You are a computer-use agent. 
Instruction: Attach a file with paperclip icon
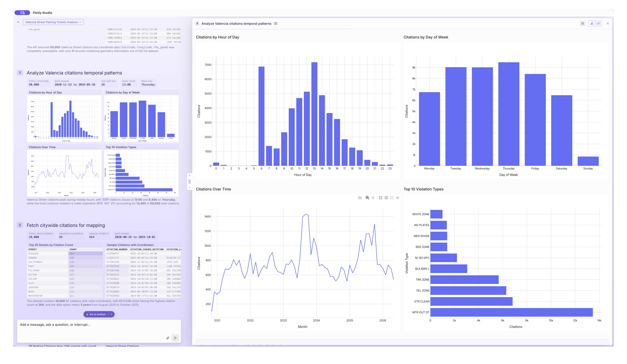(x=168, y=338)
